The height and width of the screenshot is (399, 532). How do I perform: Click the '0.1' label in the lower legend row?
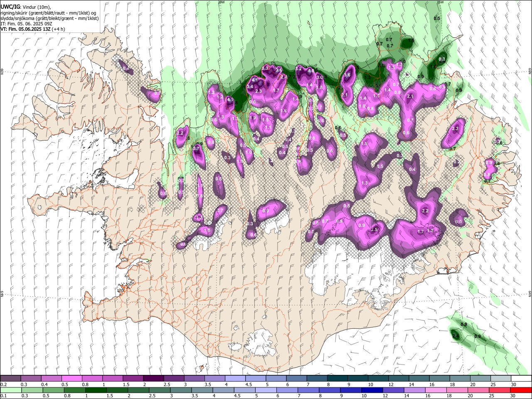(x=3, y=396)
